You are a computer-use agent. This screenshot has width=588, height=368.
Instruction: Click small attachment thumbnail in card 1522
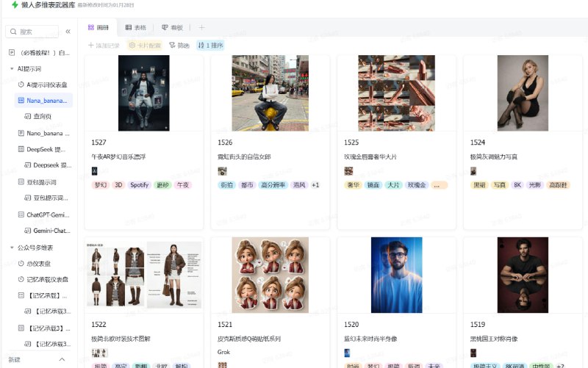click(100, 353)
